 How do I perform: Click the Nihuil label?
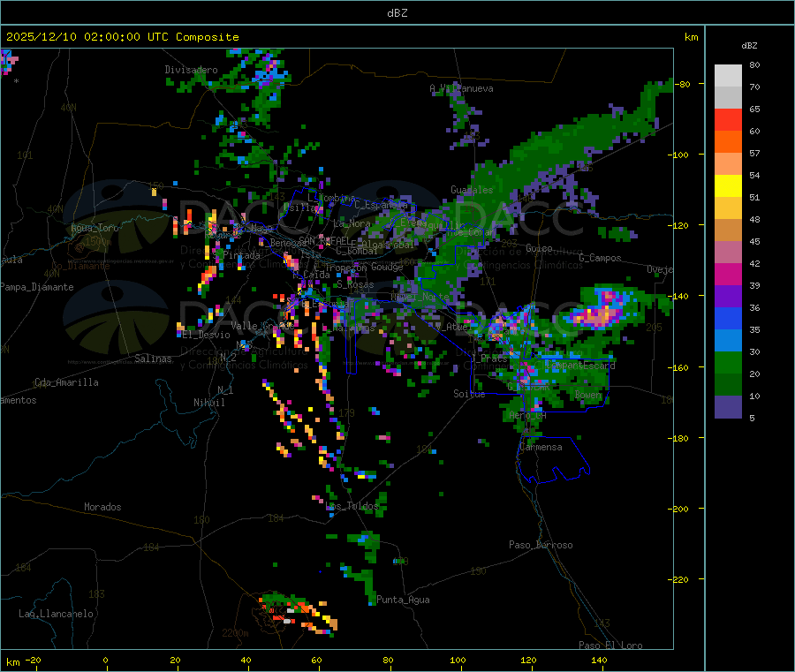(208, 403)
